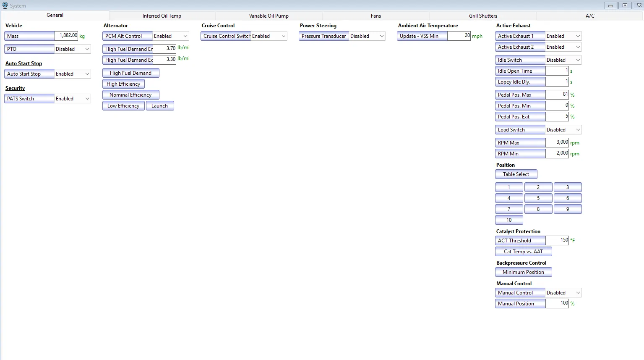Edit the ACT Threshold value

[x=557, y=240]
